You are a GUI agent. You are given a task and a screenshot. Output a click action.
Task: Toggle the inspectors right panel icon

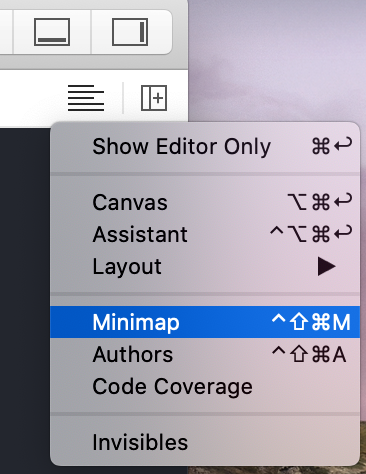130,32
